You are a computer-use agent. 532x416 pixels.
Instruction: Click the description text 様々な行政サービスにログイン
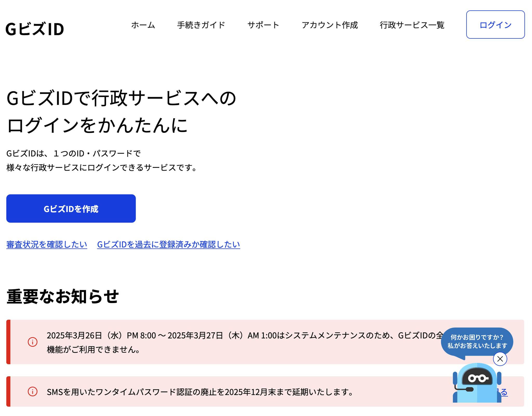point(102,167)
